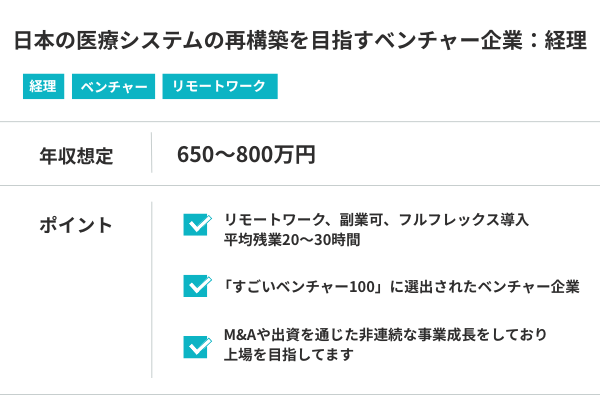Select the 経理 tag
Screen dimensions: 600x420
tap(43, 87)
